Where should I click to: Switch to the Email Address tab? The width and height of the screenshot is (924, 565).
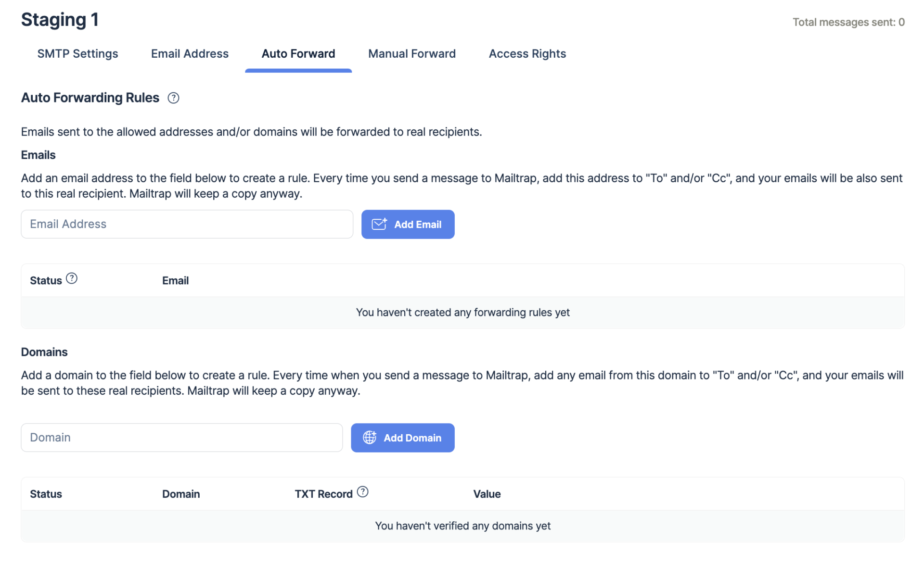point(190,54)
